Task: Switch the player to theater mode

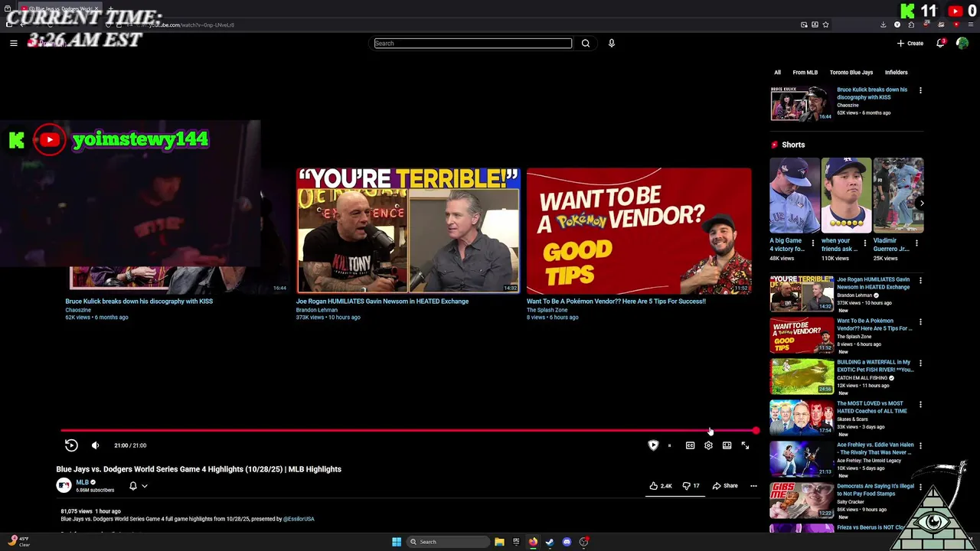Action: [x=727, y=445]
